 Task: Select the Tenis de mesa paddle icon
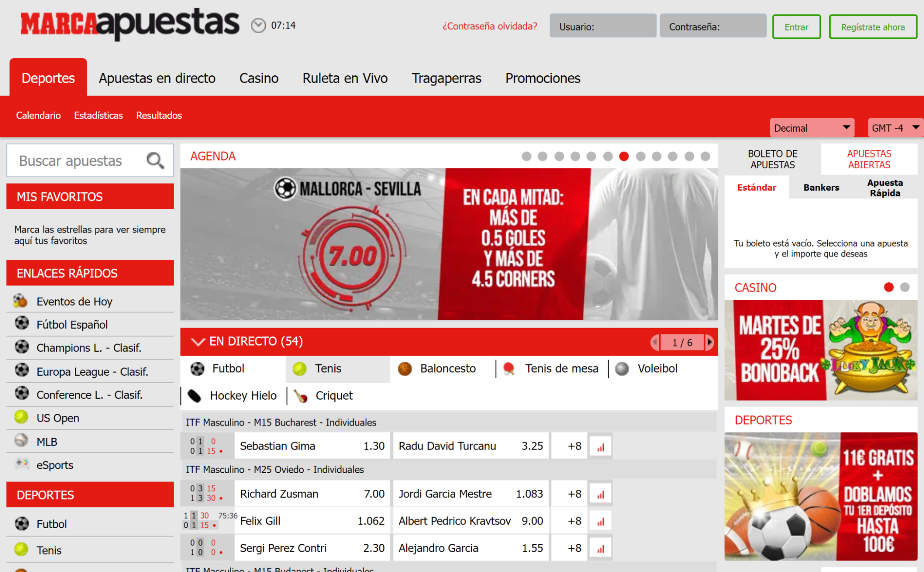pyautogui.click(x=509, y=369)
